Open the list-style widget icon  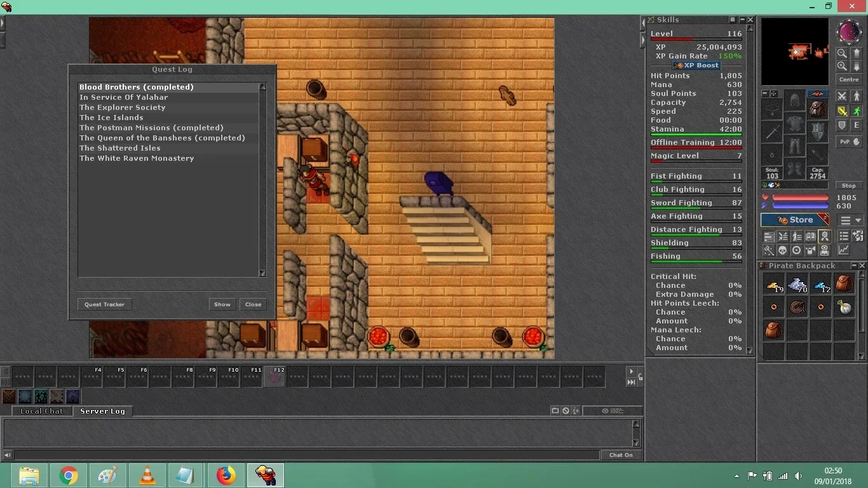click(844, 236)
